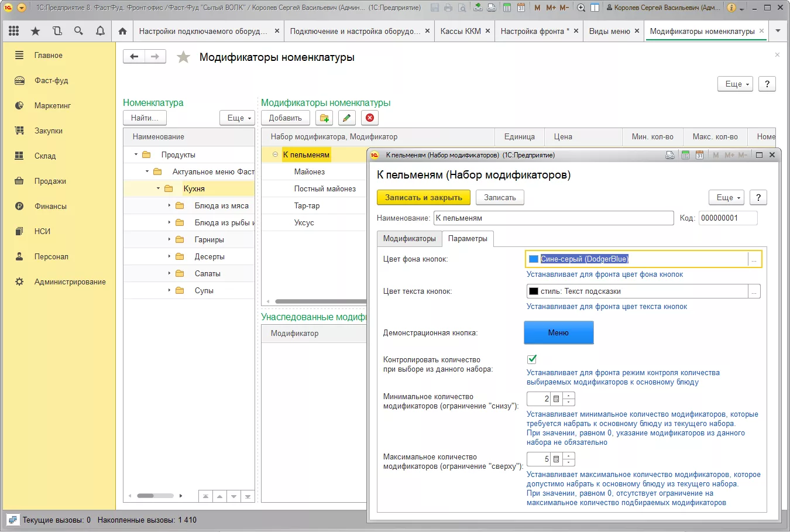The image size is (790, 532).
Task: Open the calculator in the main title bar
Action: 507,8
